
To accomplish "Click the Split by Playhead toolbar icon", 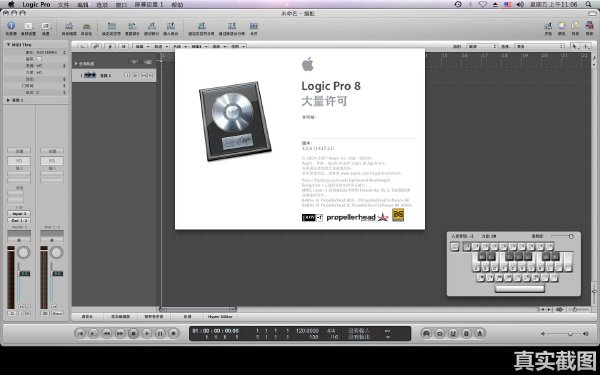I will click(x=232, y=26).
